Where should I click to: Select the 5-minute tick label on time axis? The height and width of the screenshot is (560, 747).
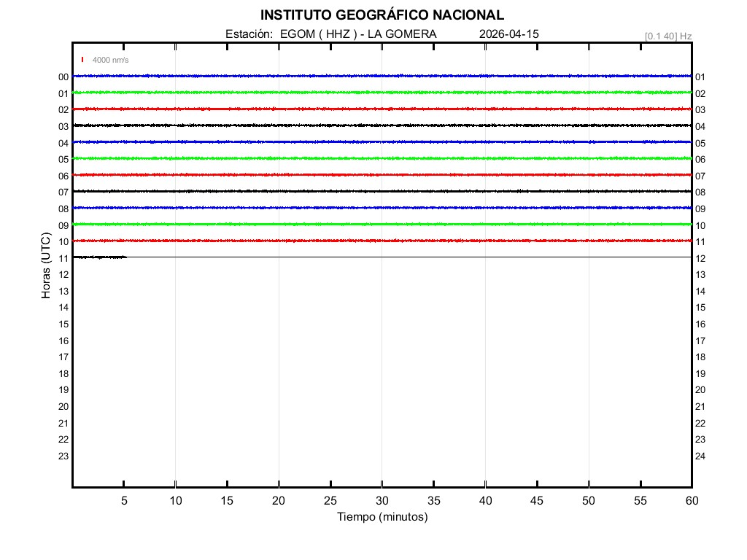pos(124,500)
